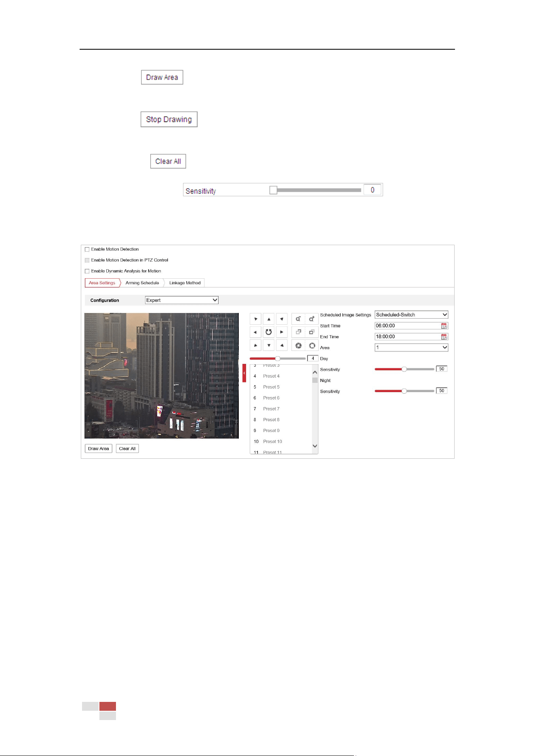This screenshot has height=756, width=535.
Task: Pan camera left with PTZ arrow
Action: (255, 332)
